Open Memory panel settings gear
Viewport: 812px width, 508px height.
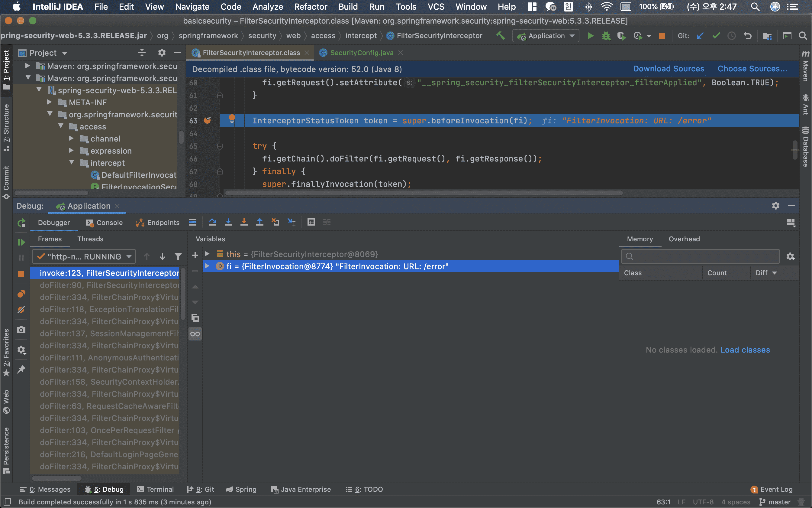[791, 256]
